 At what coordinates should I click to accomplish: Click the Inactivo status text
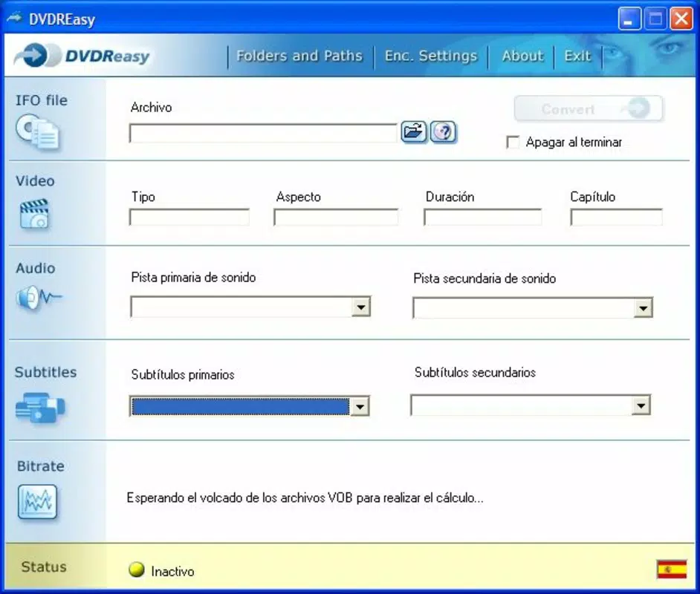click(172, 571)
